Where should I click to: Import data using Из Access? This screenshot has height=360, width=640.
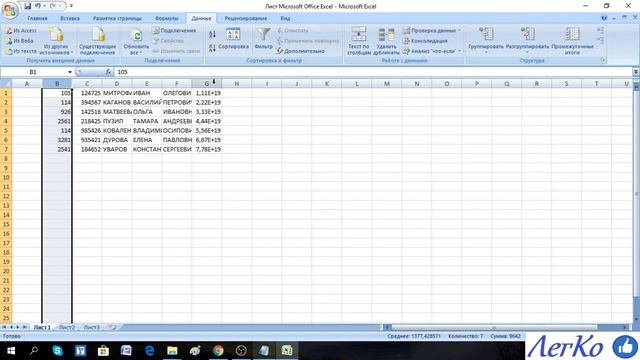(21, 31)
